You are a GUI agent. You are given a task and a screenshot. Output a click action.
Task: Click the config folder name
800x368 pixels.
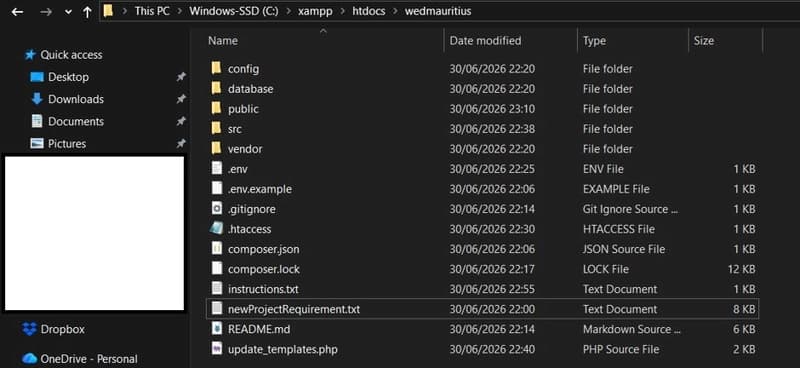point(243,69)
